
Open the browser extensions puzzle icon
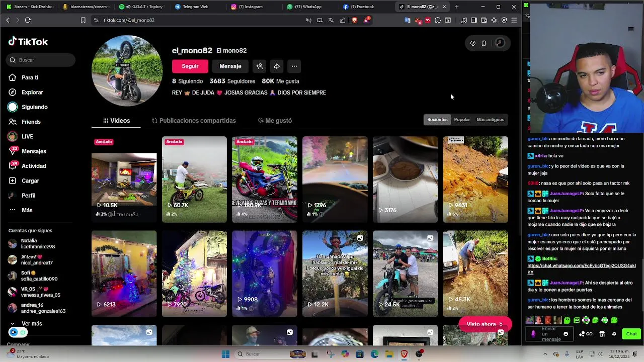(438, 20)
